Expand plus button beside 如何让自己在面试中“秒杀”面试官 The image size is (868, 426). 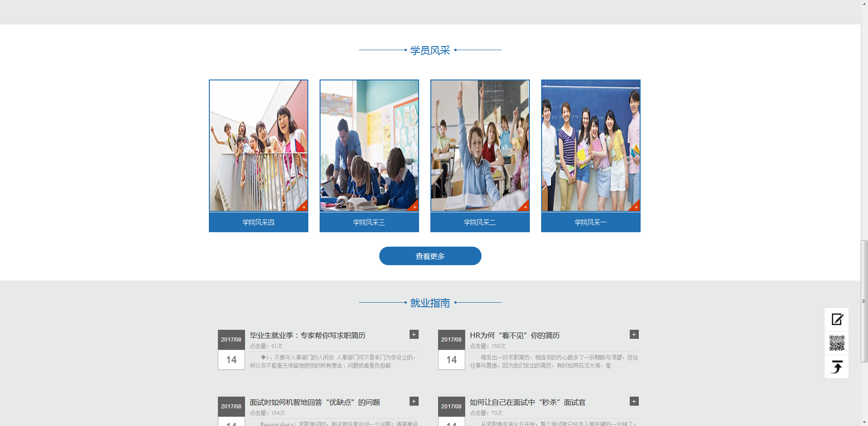pos(634,401)
